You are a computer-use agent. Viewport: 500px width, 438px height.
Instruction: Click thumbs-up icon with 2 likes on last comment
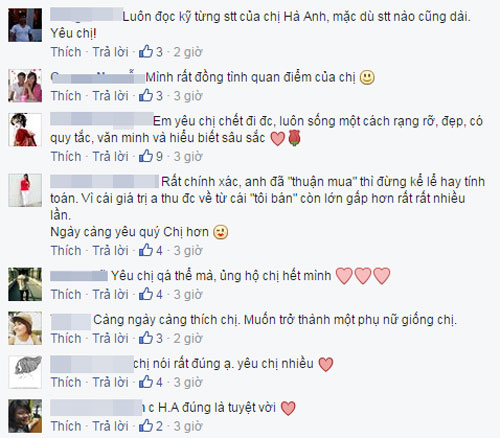tap(146, 426)
